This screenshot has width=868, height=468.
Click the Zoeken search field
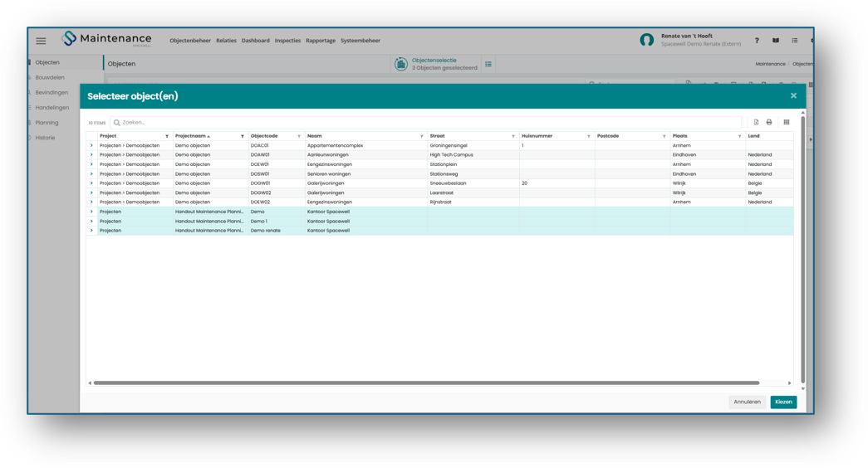point(426,122)
